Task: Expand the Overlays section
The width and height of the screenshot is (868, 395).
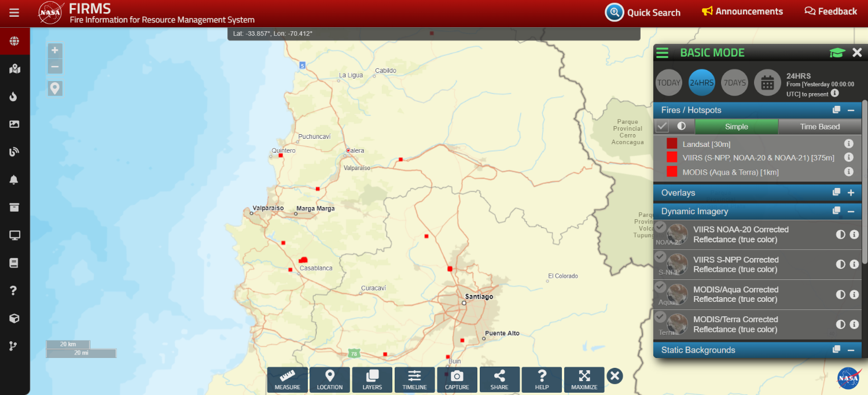Action: click(851, 193)
